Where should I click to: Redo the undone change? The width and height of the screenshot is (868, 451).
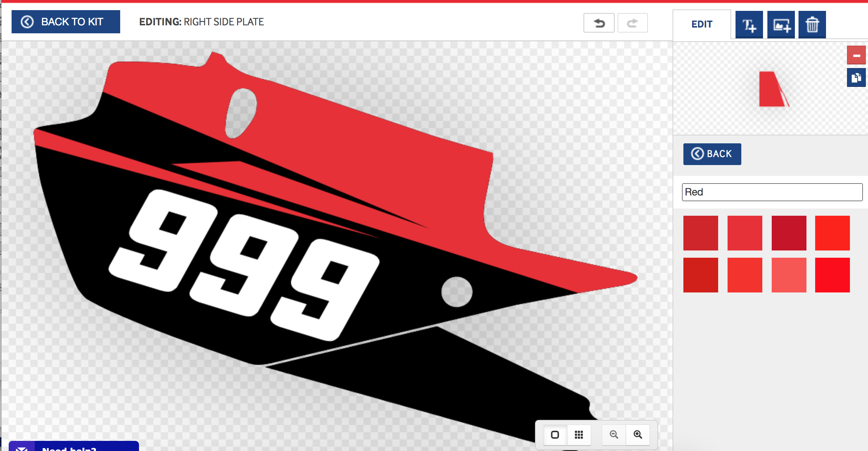(x=632, y=22)
